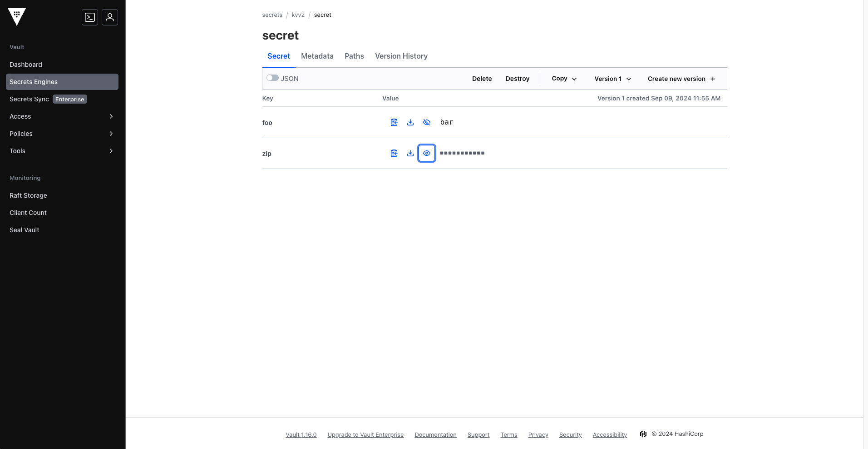Click the Destroy button
The image size is (868, 449).
(518, 79)
